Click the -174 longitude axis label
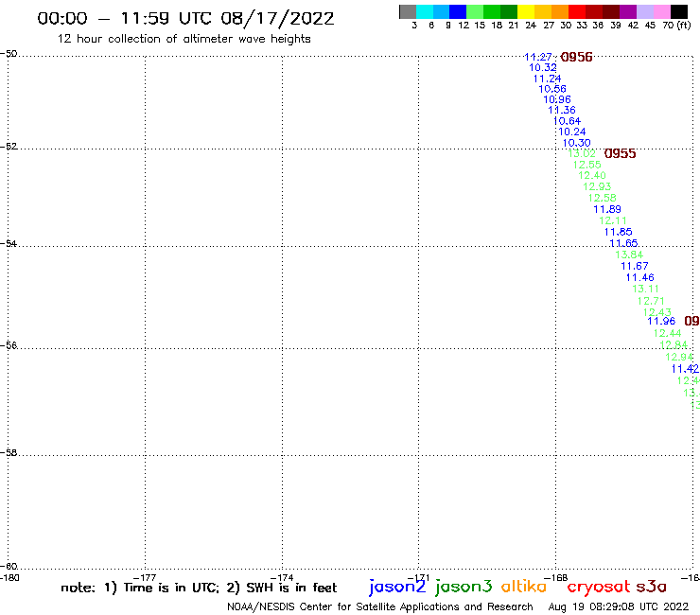Image resolution: width=700 pixels, height=615 pixels. 282,577
